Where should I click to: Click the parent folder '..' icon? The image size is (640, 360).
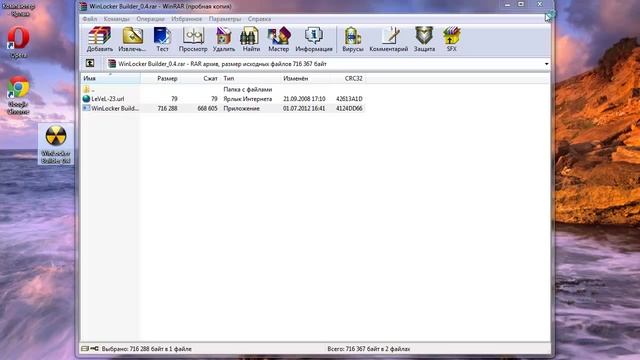click(86, 89)
